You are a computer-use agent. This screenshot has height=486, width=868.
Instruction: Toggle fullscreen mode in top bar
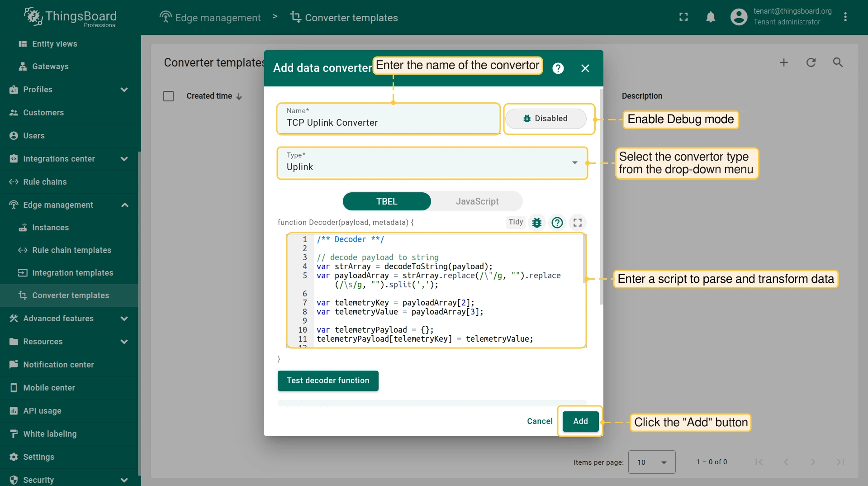[x=683, y=17]
